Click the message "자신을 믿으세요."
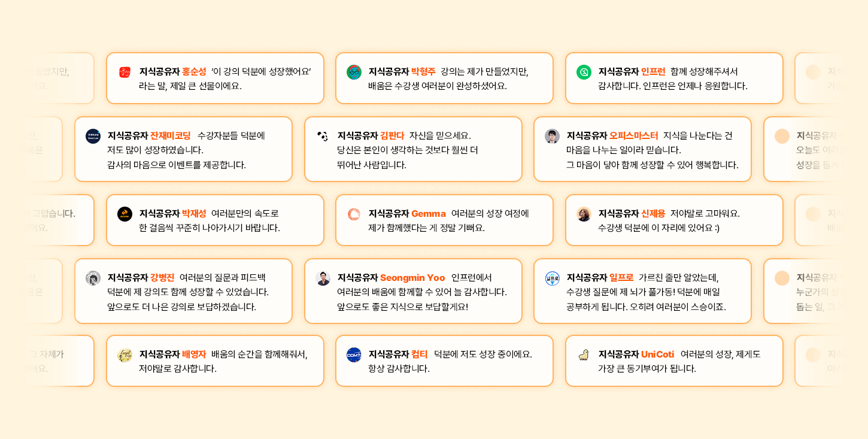 (440, 135)
